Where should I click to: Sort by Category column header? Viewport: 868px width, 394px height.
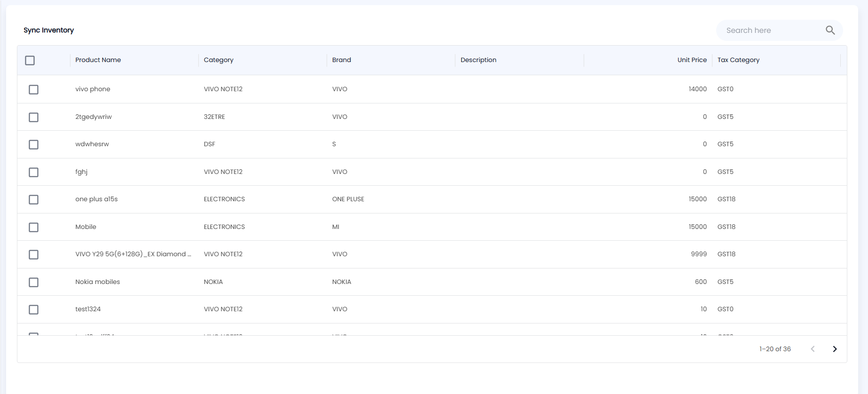[219, 60]
